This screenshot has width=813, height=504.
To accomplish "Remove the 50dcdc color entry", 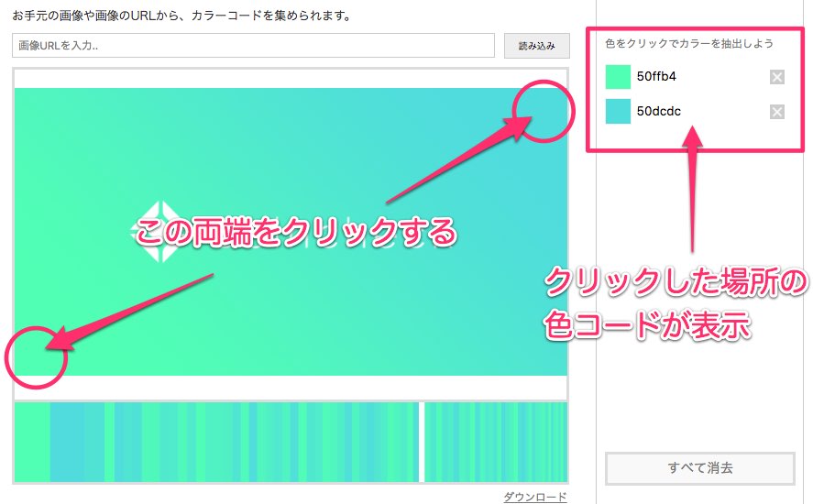I will [x=776, y=112].
